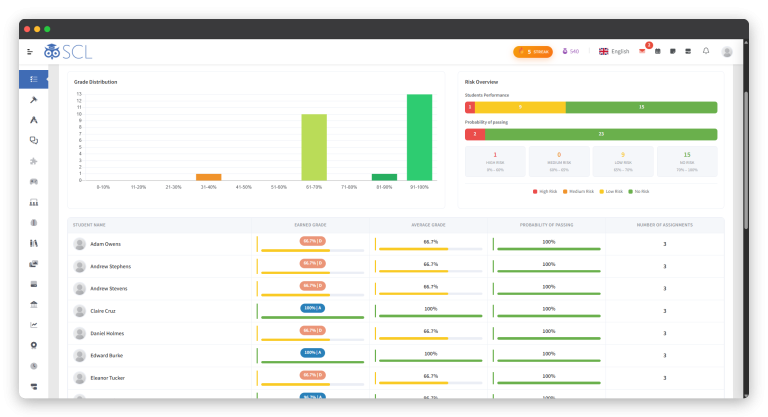Open student Edward Burke
Viewport: 768px width, 417px height.
coord(107,356)
